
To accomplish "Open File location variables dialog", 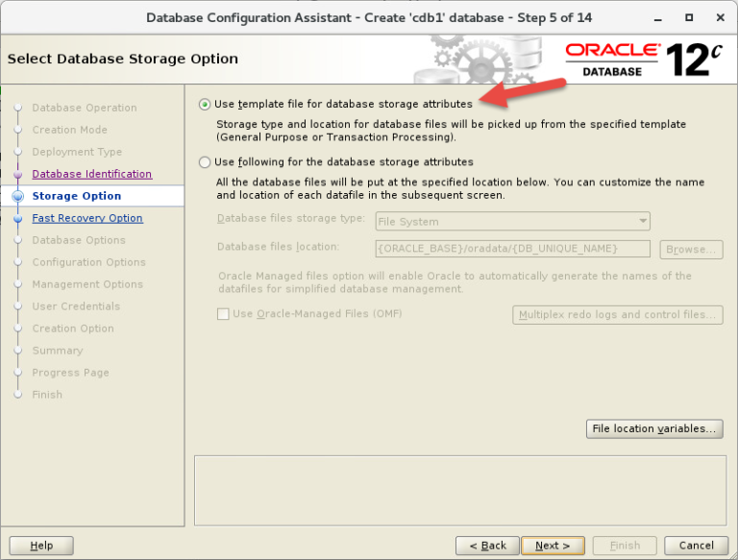I will coord(654,428).
